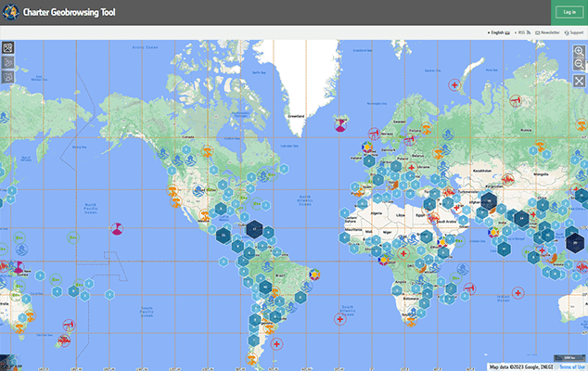
Task: Click the earthquake marker near Kyrgyzstan
Action: 508,180
